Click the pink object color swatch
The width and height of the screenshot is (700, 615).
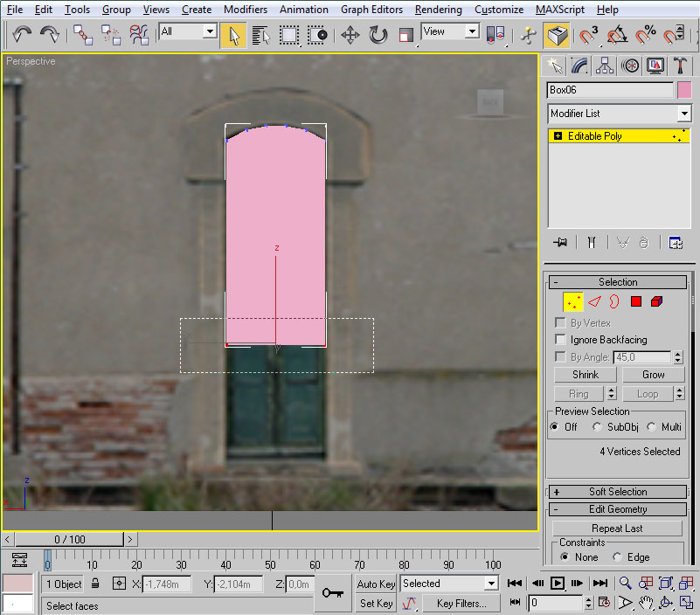tap(684, 90)
